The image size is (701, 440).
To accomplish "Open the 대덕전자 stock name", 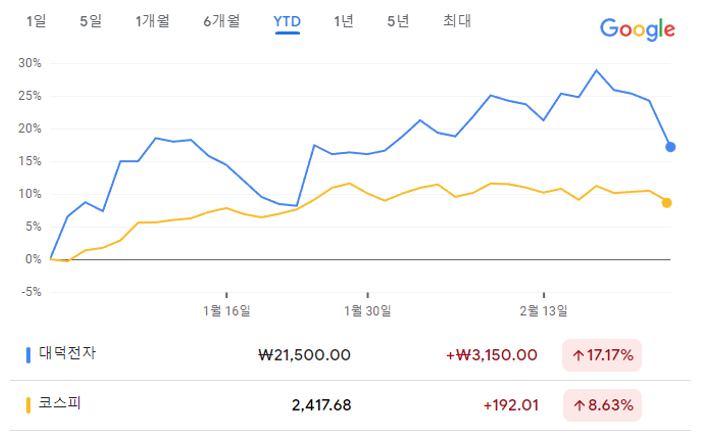I will (x=68, y=354).
